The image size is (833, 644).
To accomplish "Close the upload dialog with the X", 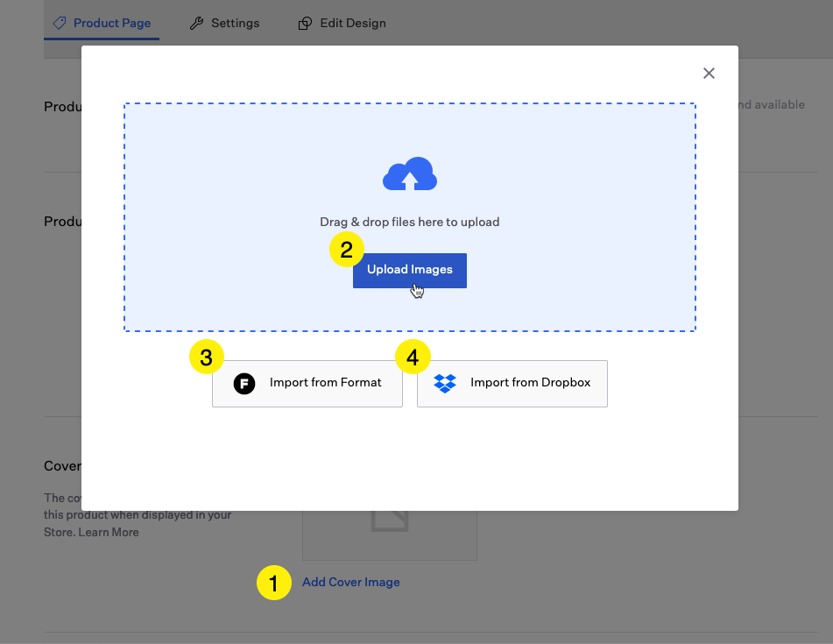I will pos(709,74).
